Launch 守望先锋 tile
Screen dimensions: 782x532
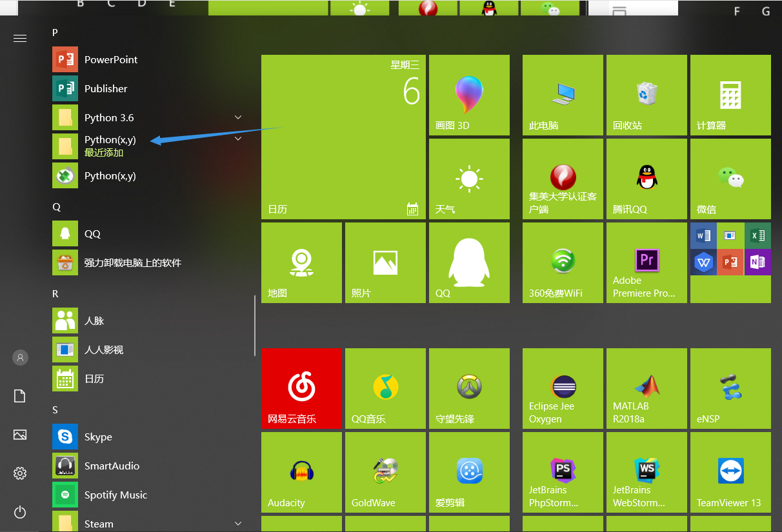(x=469, y=388)
